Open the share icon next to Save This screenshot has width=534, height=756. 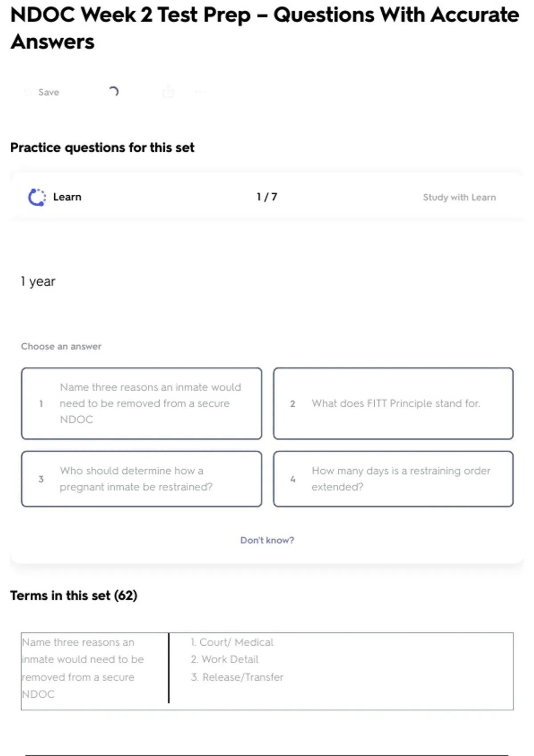[x=168, y=92]
